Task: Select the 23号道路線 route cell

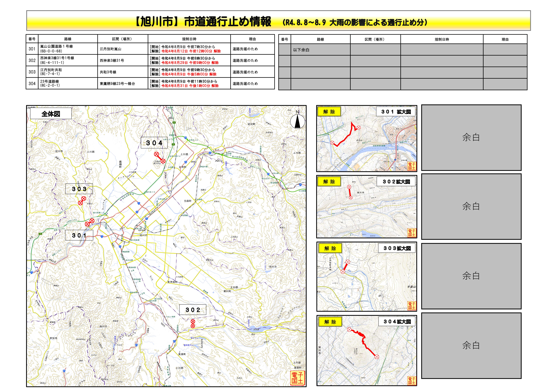Action: tap(68, 84)
